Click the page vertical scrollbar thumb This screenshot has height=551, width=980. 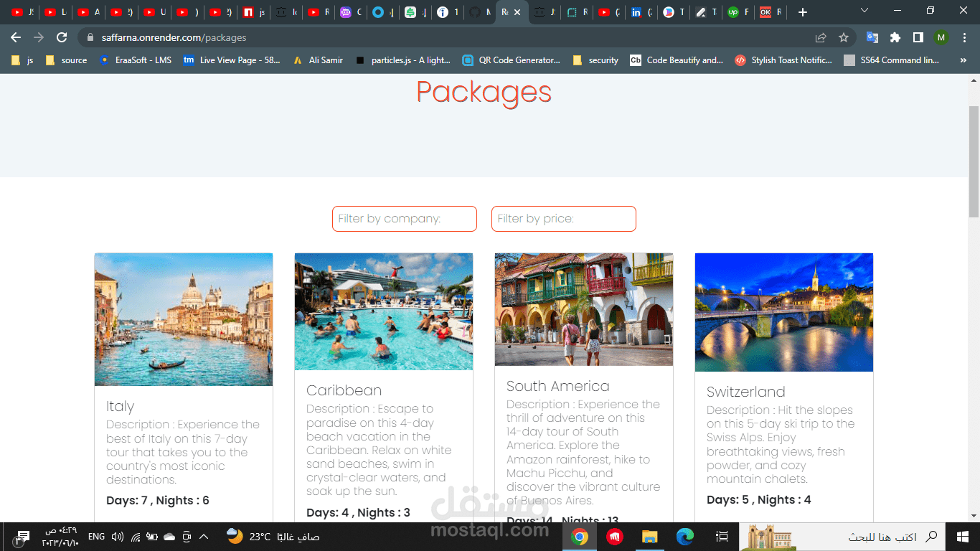pyautogui.click(x=974, y=161)
